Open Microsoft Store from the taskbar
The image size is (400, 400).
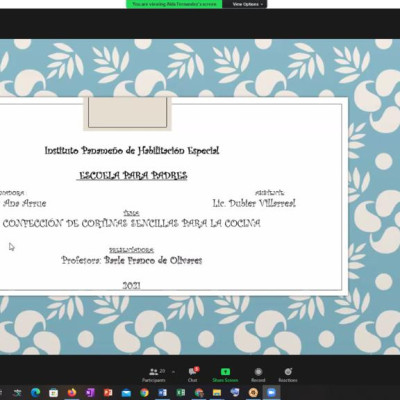[54, 393]
